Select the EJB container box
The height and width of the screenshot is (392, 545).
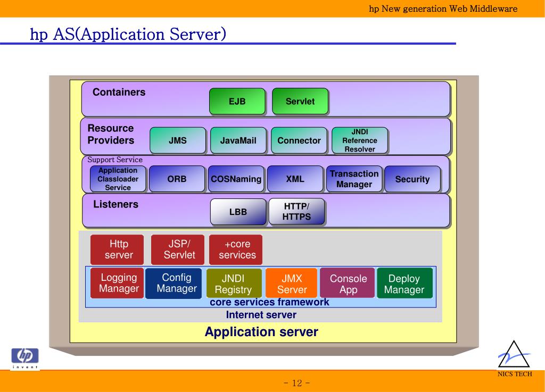pyautogui.click(x=237, y=102)
